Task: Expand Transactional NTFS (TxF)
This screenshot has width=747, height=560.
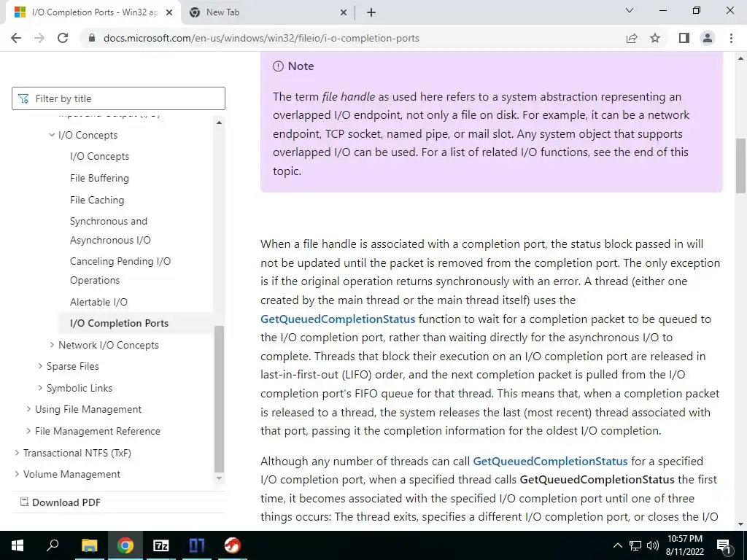Action: click(18, 452)
